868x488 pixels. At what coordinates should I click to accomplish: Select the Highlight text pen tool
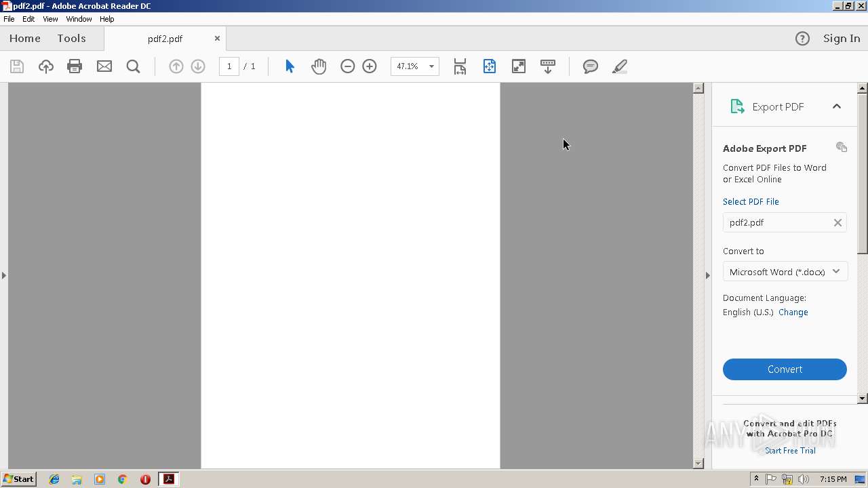pyautogui.click(x=620, y=66)
